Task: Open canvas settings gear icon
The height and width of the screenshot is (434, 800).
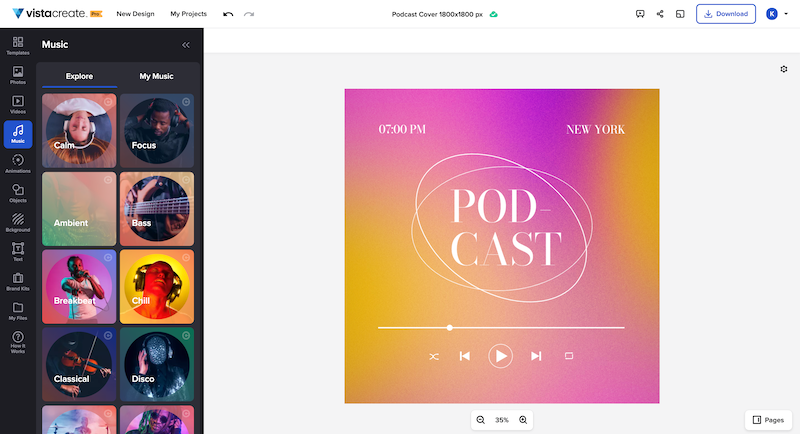Action: (784, 69)
